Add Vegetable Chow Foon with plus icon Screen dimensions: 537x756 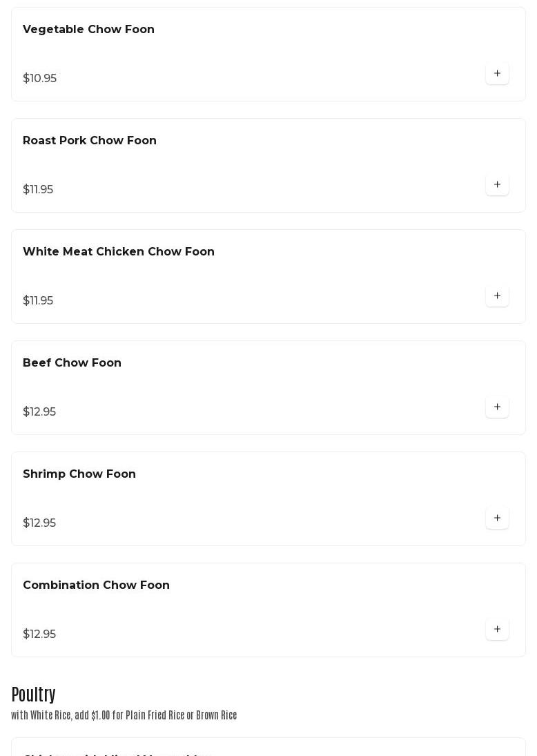pos(497,73)
